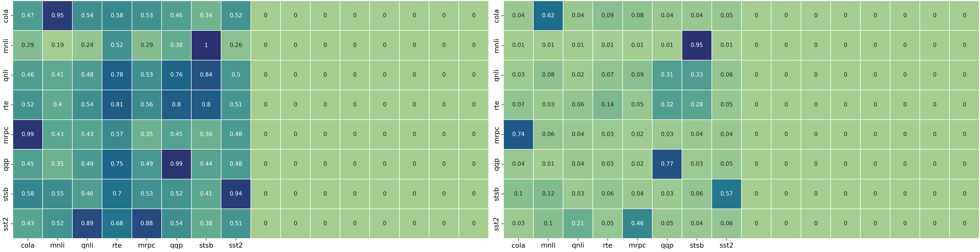
Task: Select the 0.88 cell in the left heatmap
Action: (147, 223)
